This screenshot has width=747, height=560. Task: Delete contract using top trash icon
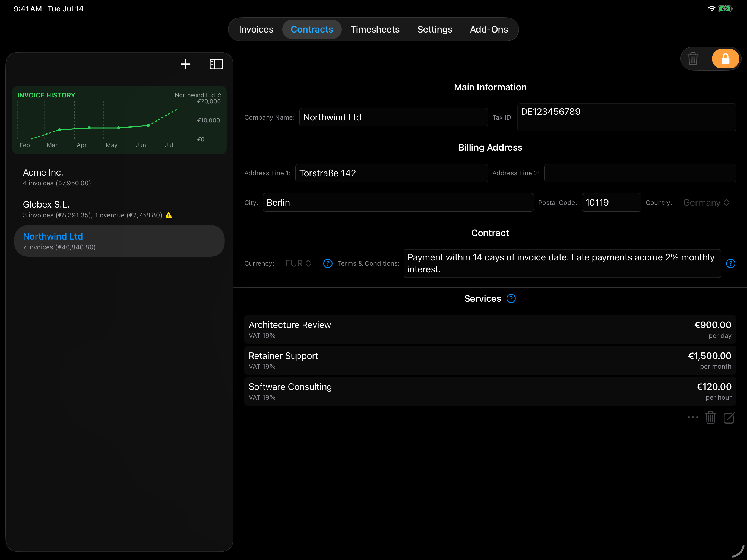693,59
